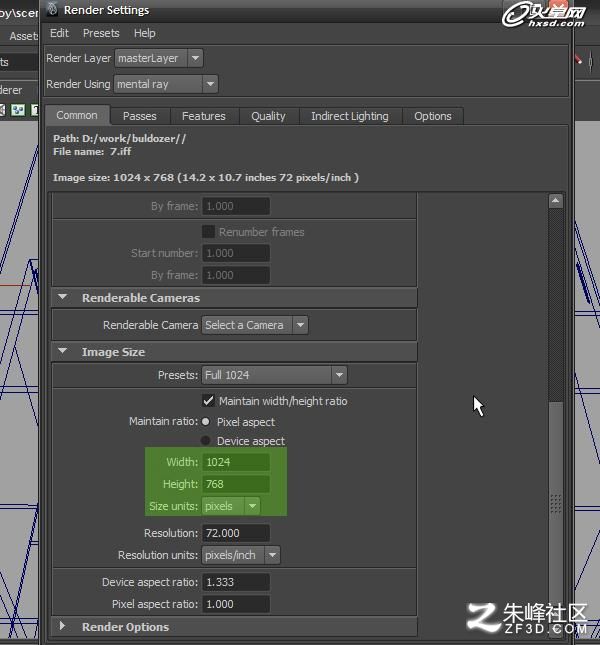Viewport: 600px width, 645px height.
Task: Switch to the Indirect Lighting tab
Action: [350, 116]
